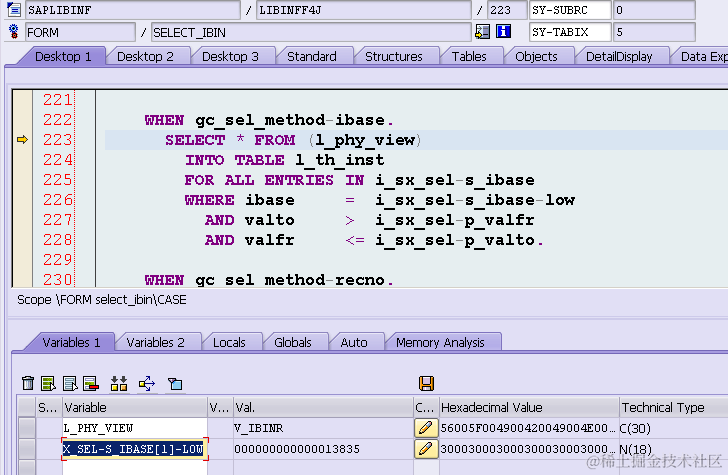Image resolution: width=728 pixels, height=475 pixels.
Task: Click the double down-arrow boxes icon
Action: [x=119, y=384]
